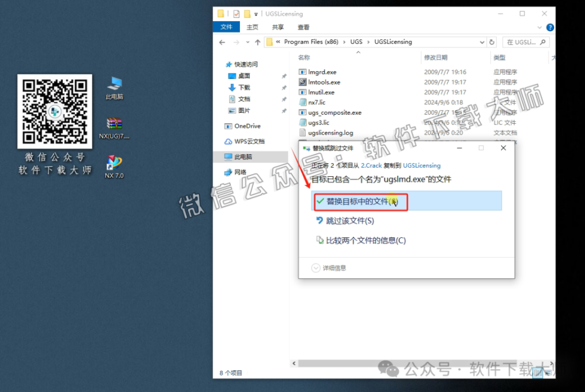
Task: Open ugslicensing.log text file
Action: pyautogui.click(x=331, y=132)
